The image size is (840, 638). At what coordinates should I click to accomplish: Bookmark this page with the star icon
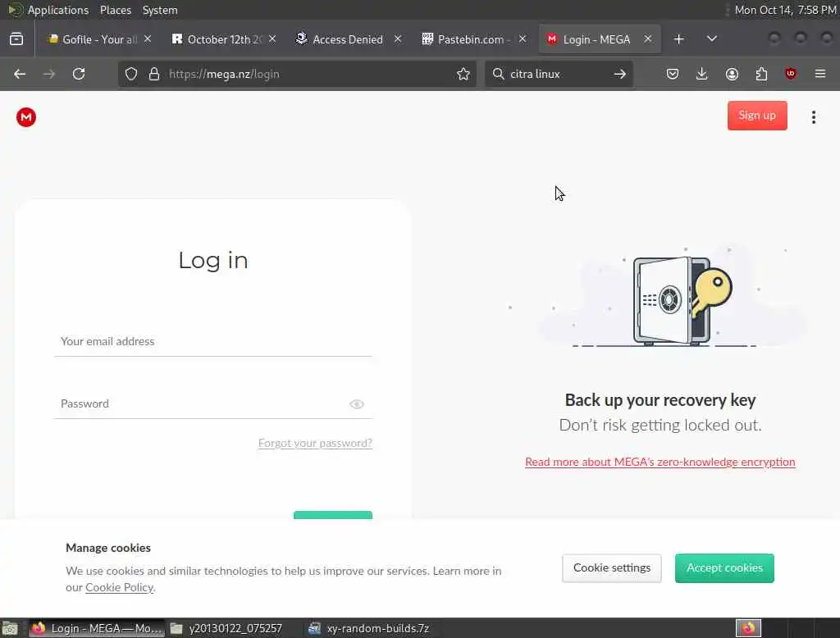(x=463, y=74)
